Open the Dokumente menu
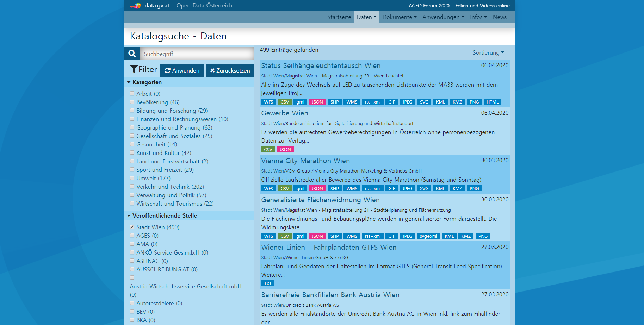 click(x=400, y=17)
